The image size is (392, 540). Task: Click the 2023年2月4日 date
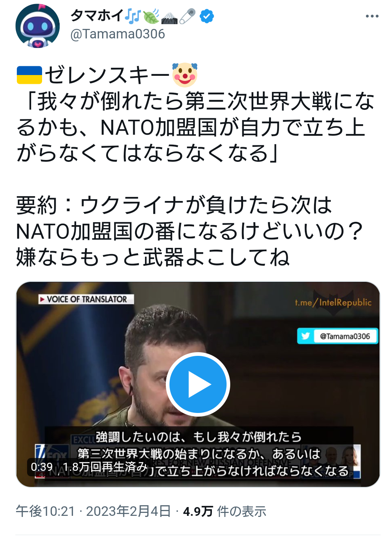point(128,511)
